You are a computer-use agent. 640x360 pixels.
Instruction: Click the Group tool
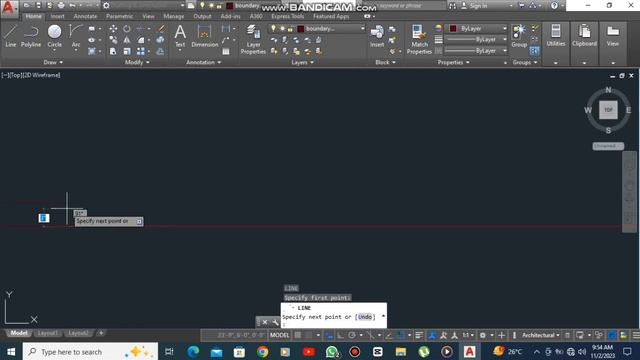coord(519,36)
